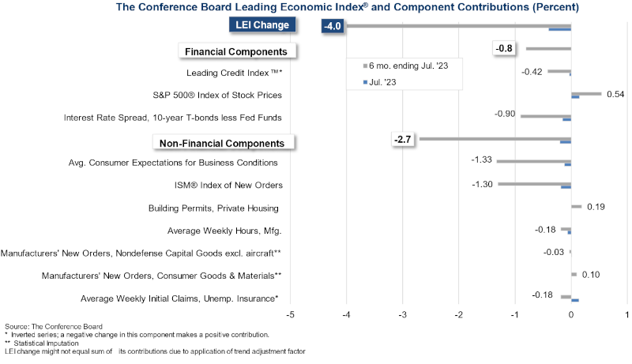The height and width of the screenshot is (364, 632).
Task: Select the Financial Components label box
Action: pyautogui.click(x=235, y=51)
